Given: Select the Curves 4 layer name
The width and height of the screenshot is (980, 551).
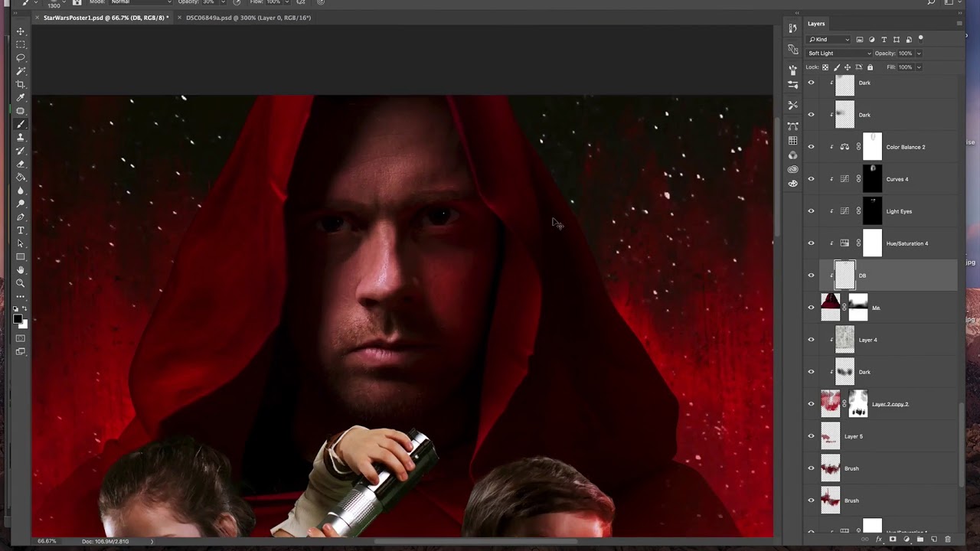Looking at the screenshot, I should coord(897,179).
